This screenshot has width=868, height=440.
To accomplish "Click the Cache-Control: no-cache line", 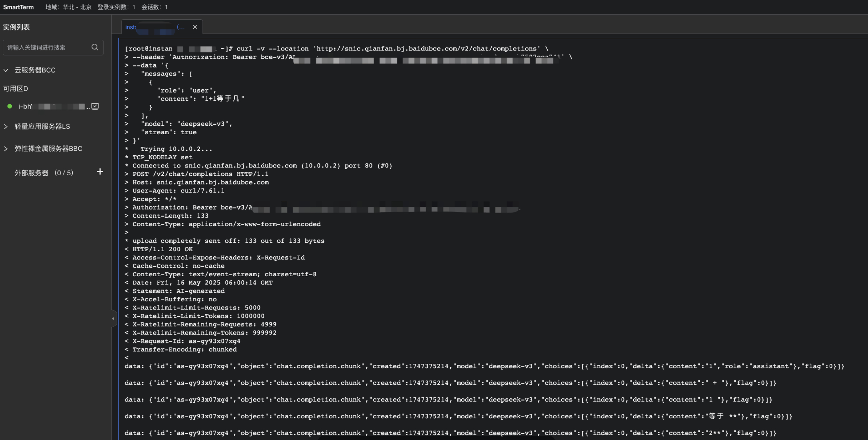I will (174, 266).
